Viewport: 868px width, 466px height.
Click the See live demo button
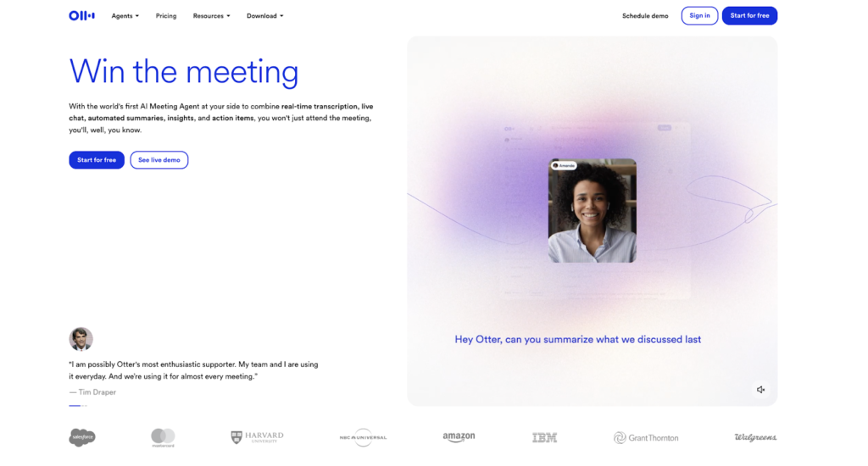(159, 160)
